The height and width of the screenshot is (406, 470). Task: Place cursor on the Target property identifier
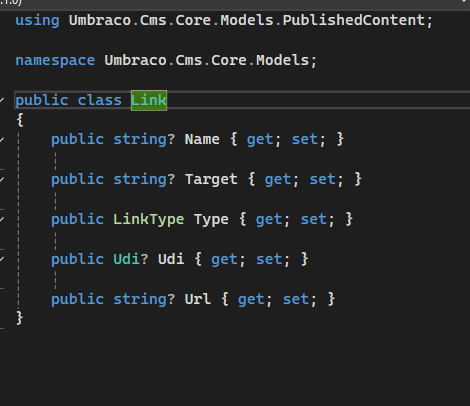[211, 179]
